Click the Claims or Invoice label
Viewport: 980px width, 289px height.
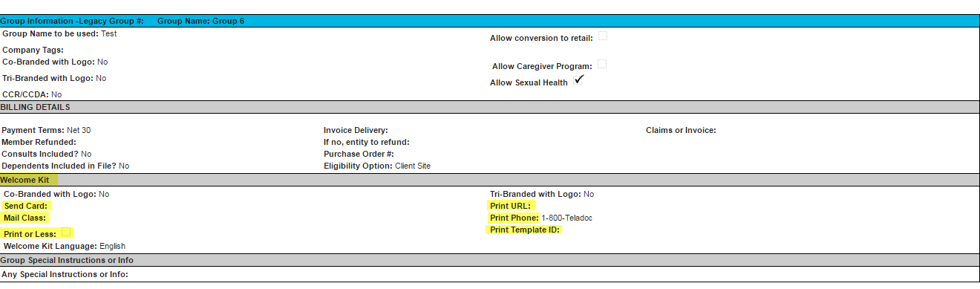[681, 130]
